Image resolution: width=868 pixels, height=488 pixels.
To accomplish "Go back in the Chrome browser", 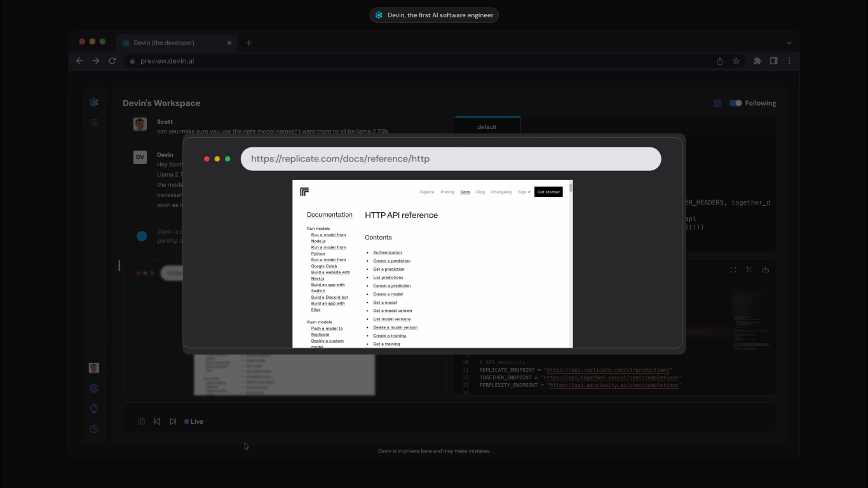I will click(79, 61).
